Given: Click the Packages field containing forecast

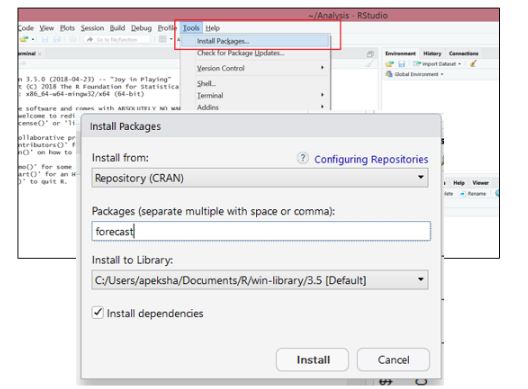Looking at the screenshot, I should click(261, 231).
